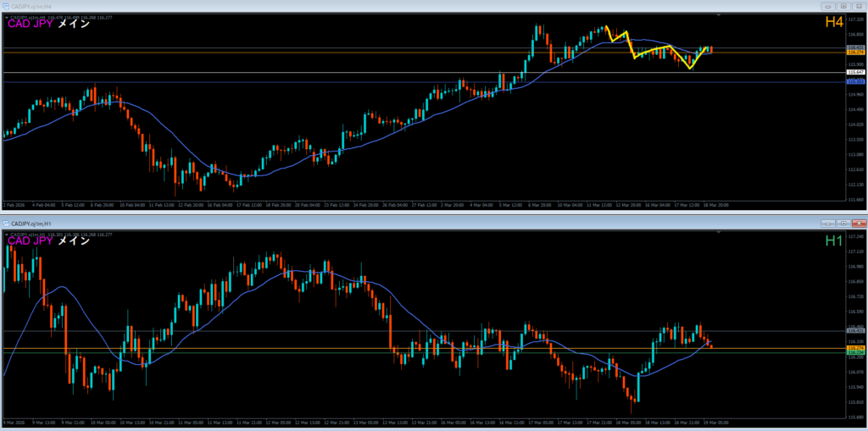Click the 18 Mar 20:00 label on H4 time axis

pos(716,205)
